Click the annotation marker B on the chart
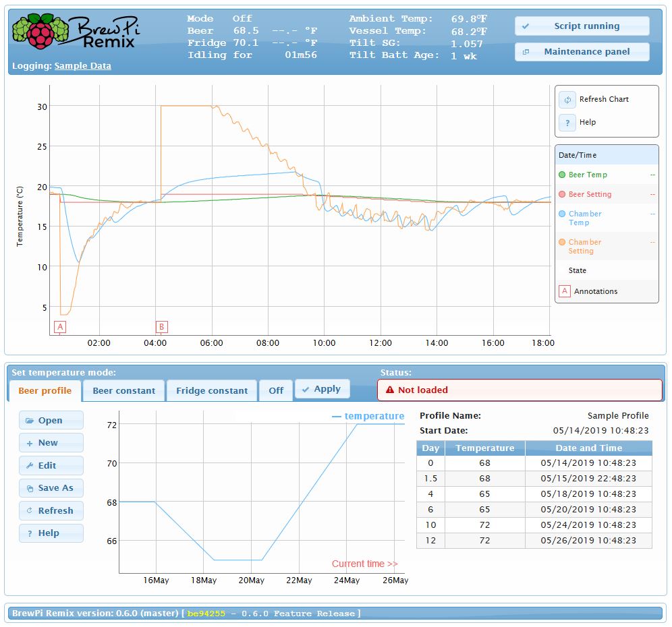The image size is (672, 627). [x=161, y=326]
